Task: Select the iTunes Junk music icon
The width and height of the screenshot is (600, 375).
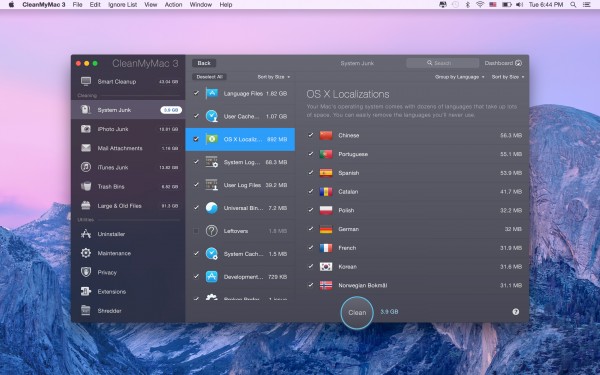Action: tap(86, 167)
